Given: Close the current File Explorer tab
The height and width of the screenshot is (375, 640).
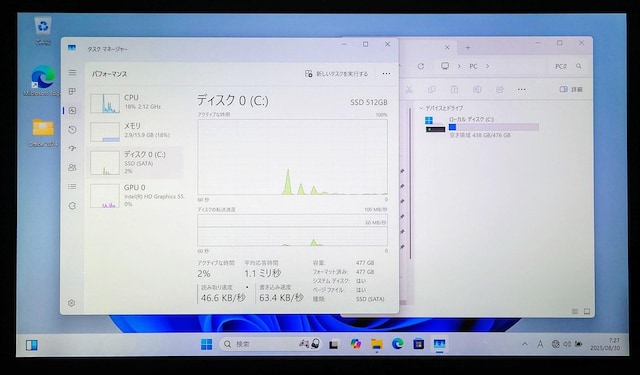Looking at the screenshot, I should click(x=447, y=48).
